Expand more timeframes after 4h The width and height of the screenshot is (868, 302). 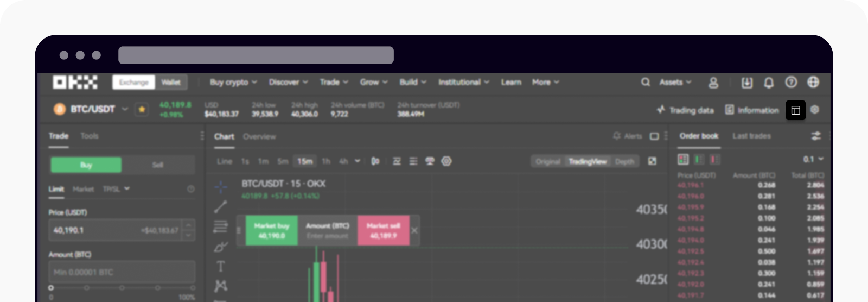358,161
